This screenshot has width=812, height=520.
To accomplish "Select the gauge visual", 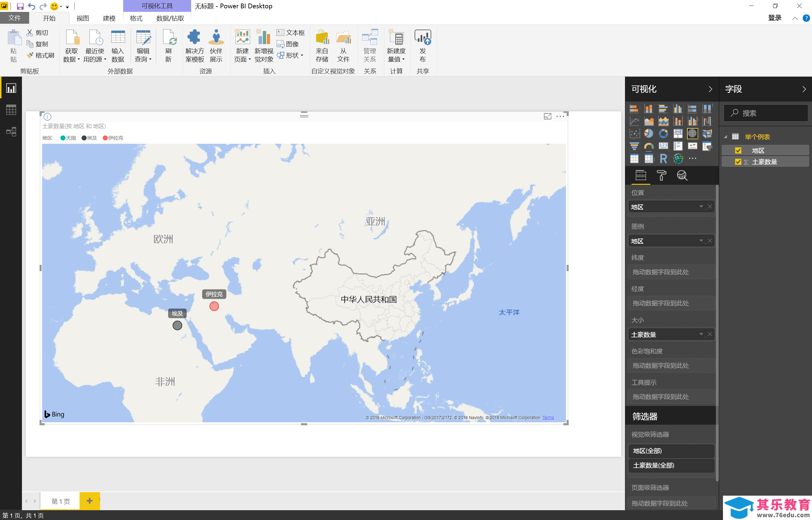I will [649, 146].
